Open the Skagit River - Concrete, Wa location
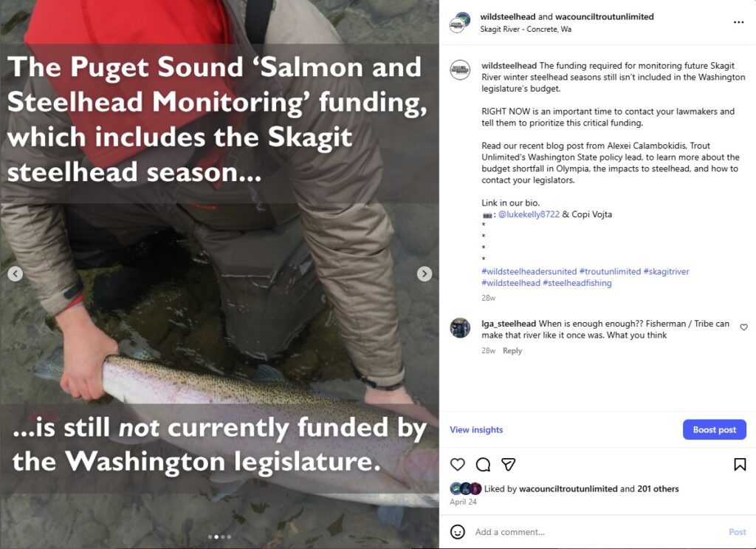The image size is (756, 549). [x=526, y=30]
